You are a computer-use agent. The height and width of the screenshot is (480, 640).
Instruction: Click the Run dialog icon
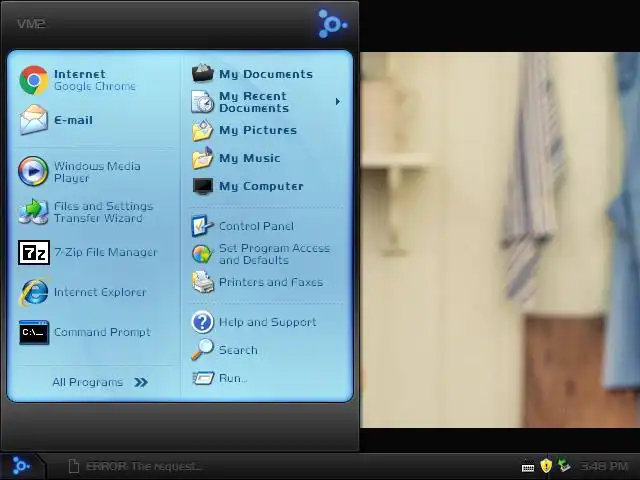(203, 378)
